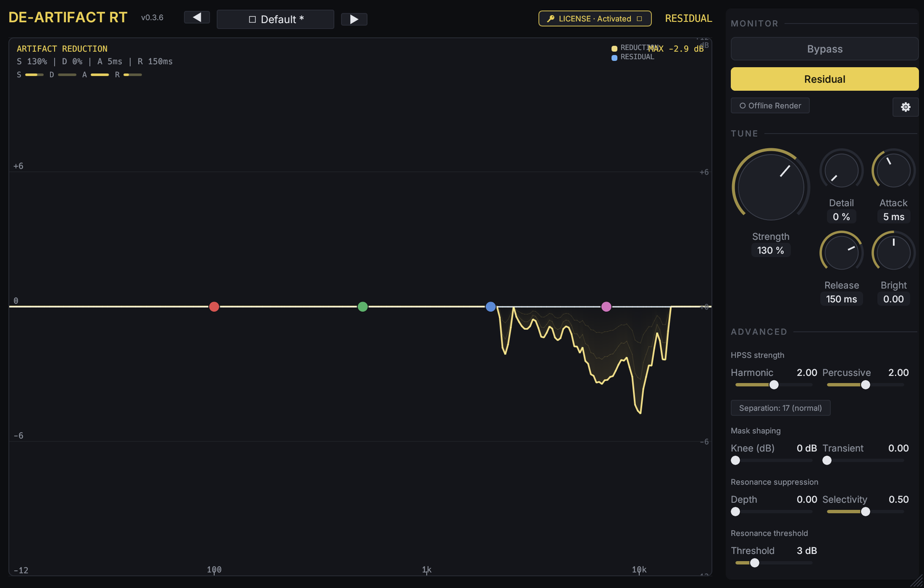Viewport: 924px width, 588px height.
Task: Click the Selectivity 0.50 value
Action: pos(899,499)
